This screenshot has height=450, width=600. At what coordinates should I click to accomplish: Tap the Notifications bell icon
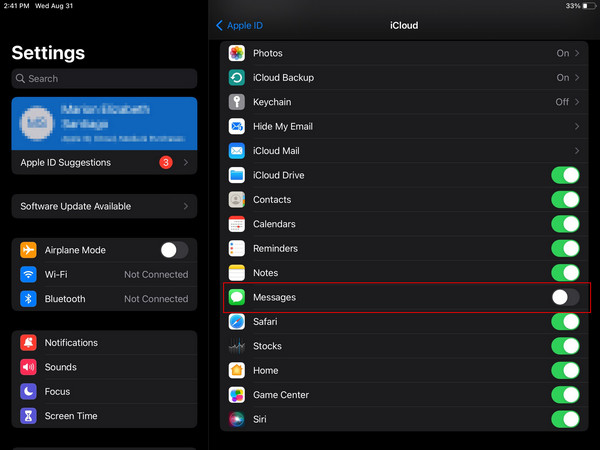point(28,342)
